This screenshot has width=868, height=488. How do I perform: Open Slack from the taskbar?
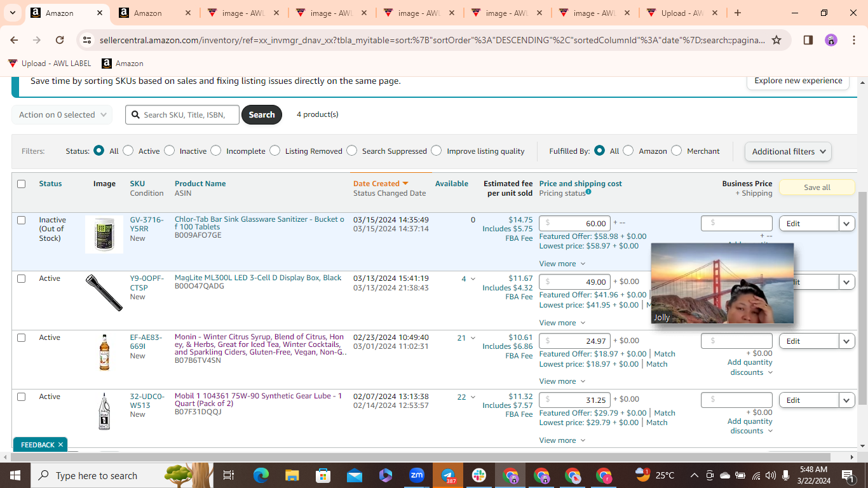point(479,475)
